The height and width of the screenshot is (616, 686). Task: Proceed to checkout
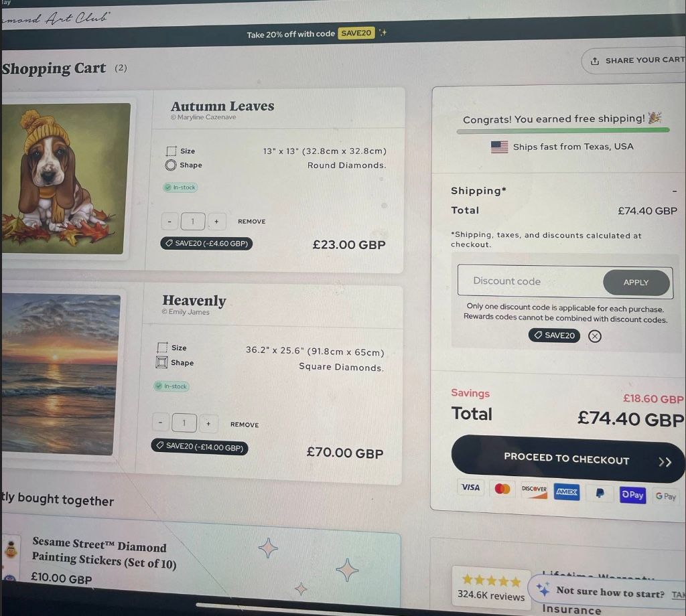567,459
